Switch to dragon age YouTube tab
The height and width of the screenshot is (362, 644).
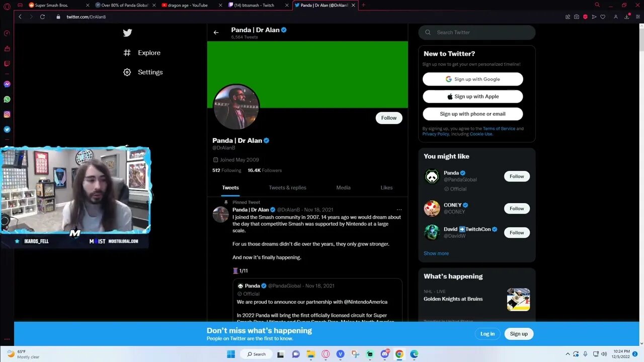[x=192, y=5]
